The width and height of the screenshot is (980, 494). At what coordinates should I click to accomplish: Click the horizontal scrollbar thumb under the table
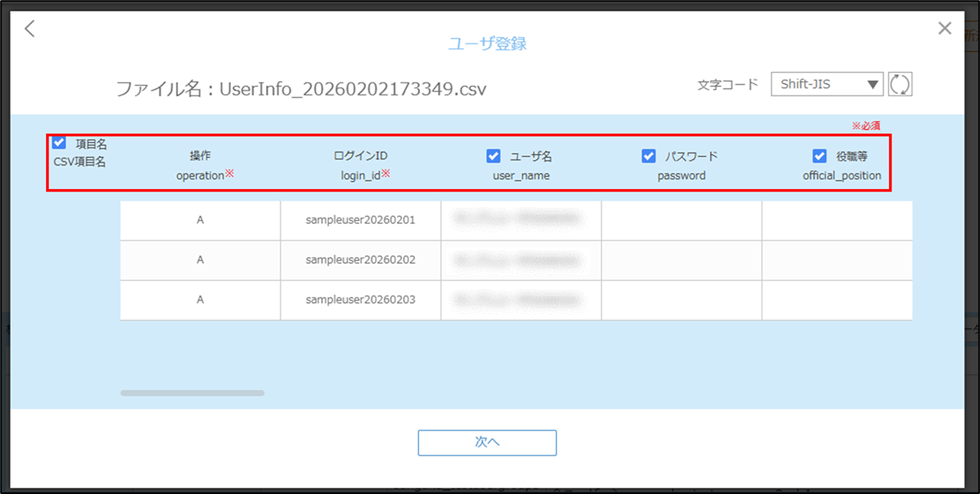(193, 393)
